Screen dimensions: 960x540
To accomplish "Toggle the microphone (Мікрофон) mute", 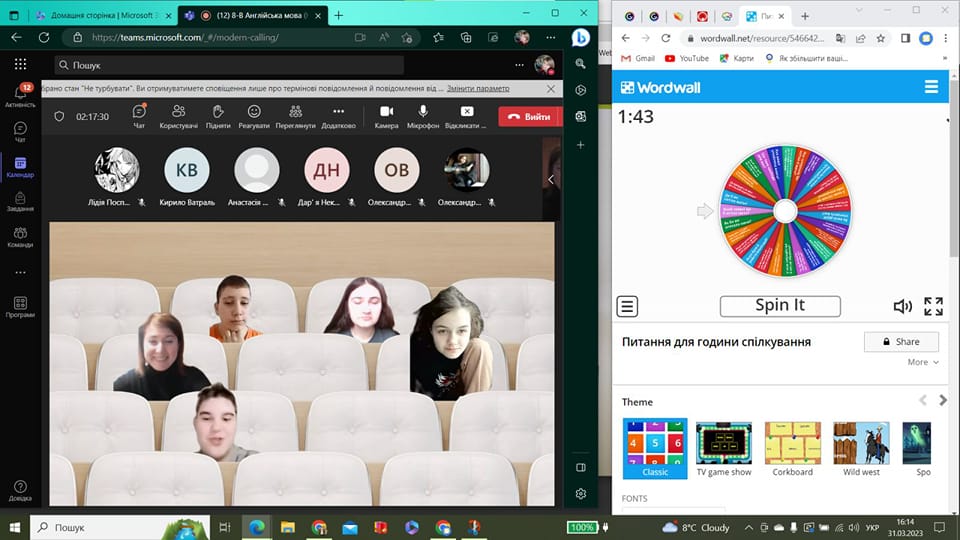I will (424, 115).
